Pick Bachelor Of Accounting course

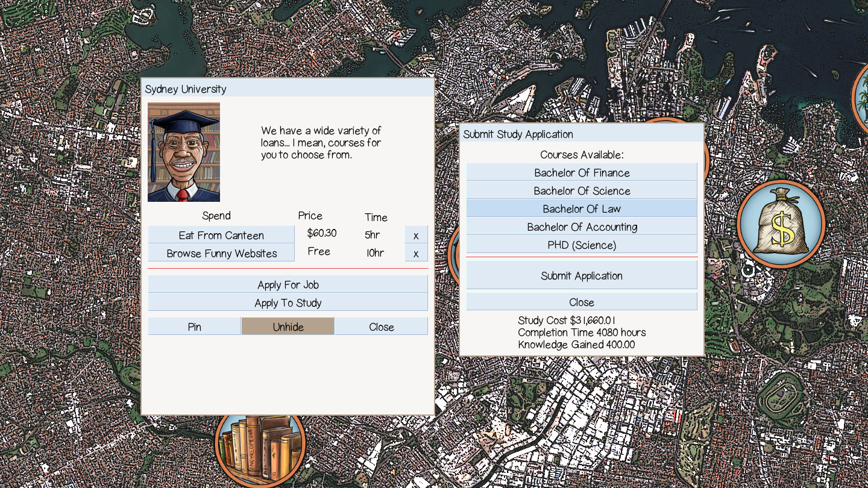581,227
